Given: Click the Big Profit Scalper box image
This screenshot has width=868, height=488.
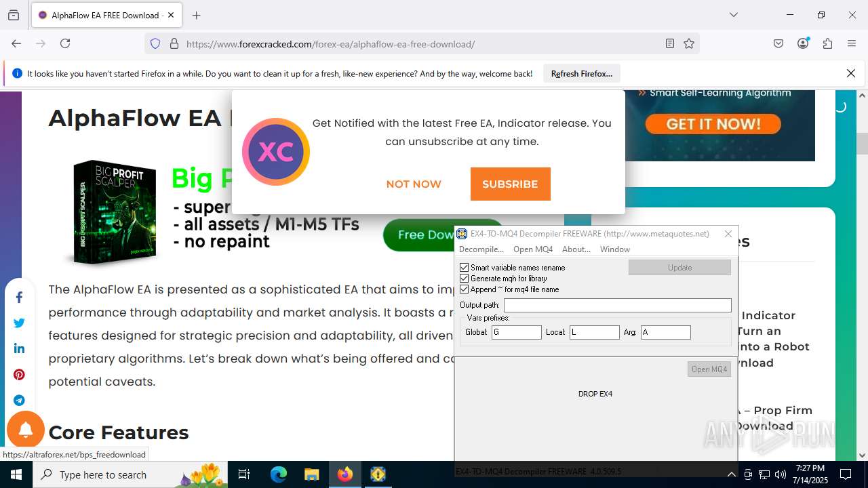Looking at the screenshot, I should [114, 212].
